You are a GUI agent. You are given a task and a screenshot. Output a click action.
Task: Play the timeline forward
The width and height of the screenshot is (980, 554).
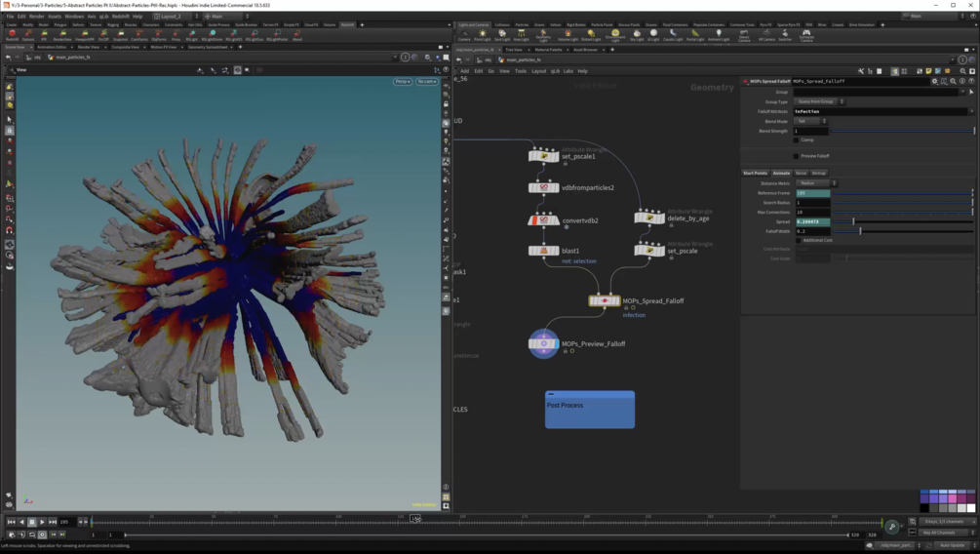point(43,522)
